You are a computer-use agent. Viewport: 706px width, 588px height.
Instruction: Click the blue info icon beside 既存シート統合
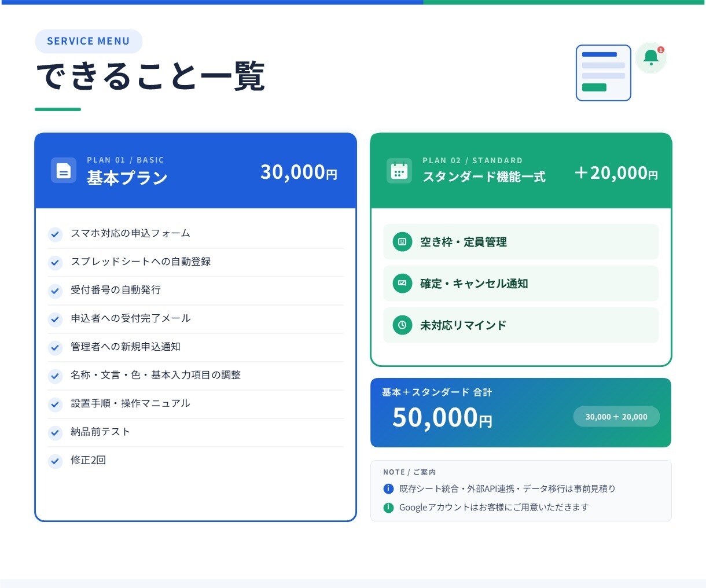(389, 489)
